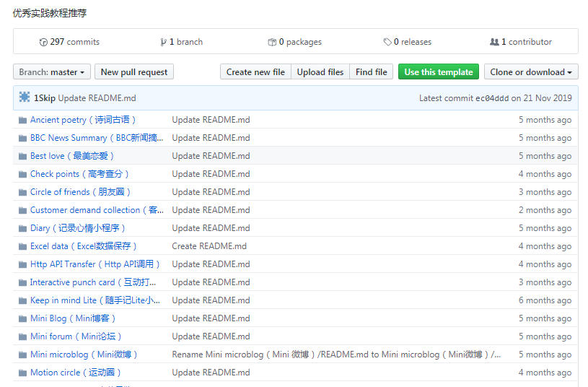This screenshot has width=588, height=387.
Task: Open the BBC News Summary folder
Action: 97,138
